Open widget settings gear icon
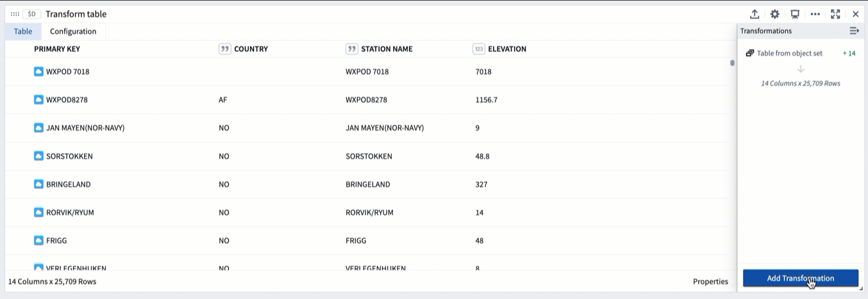Screen dimensions: 868x299 coord(774,14)
